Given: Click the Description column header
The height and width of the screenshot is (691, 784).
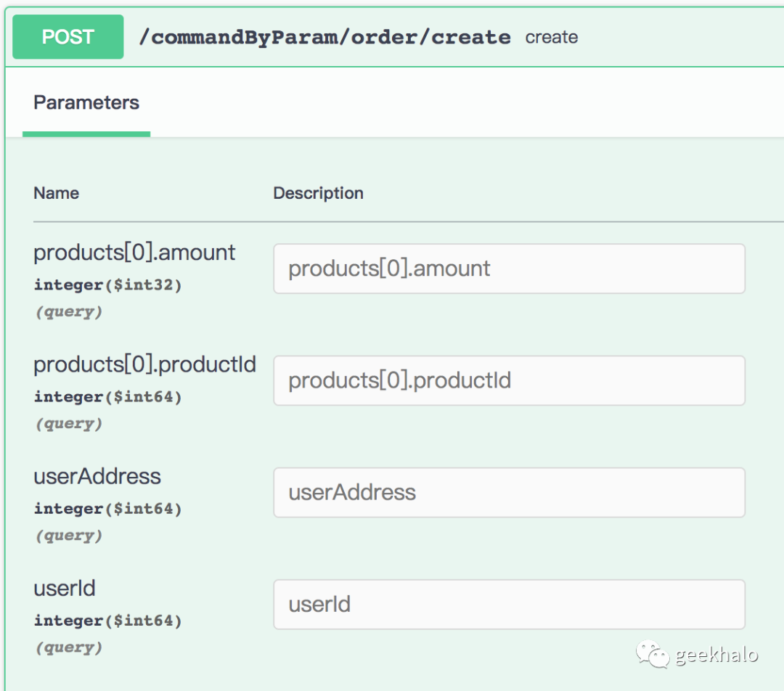Looking at the screenshot, I should (318, 193).
